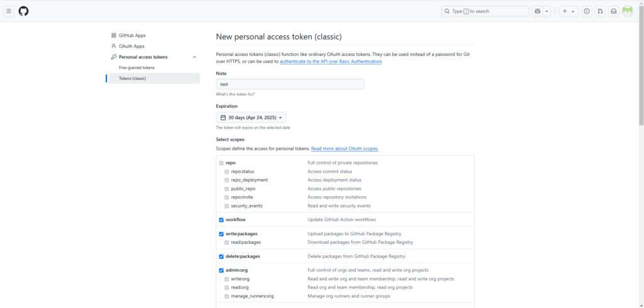Toggle the write:org checkbox
The width and height of the screenshot is (644, 308).
click(x=226, y=279)
